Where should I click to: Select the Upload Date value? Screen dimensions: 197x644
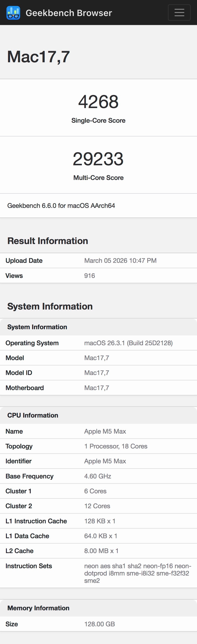[120, 261]
